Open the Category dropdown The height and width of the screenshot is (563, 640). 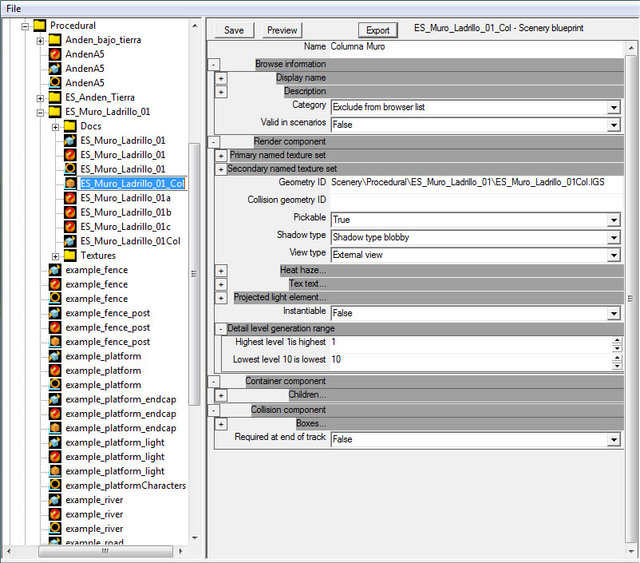[x=614, y=106]
